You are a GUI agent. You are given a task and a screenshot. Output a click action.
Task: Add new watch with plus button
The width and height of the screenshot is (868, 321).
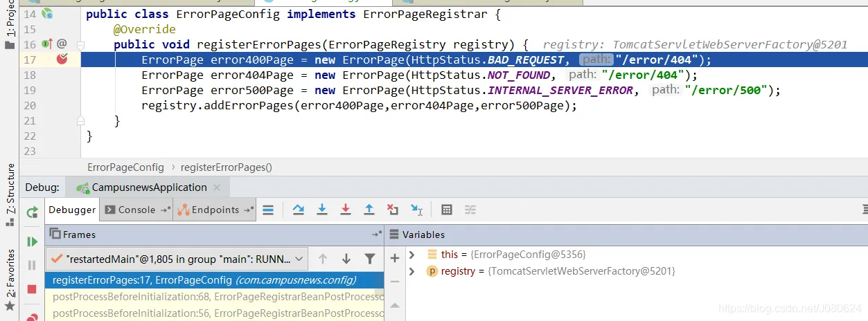pos(395,258)
